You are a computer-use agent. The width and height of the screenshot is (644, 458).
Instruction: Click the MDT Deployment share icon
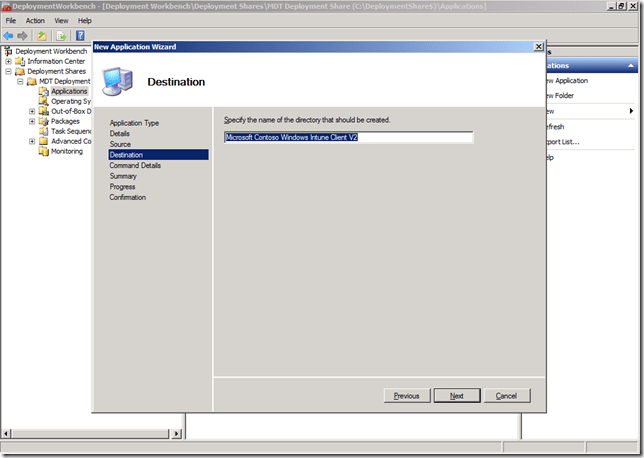32,81
